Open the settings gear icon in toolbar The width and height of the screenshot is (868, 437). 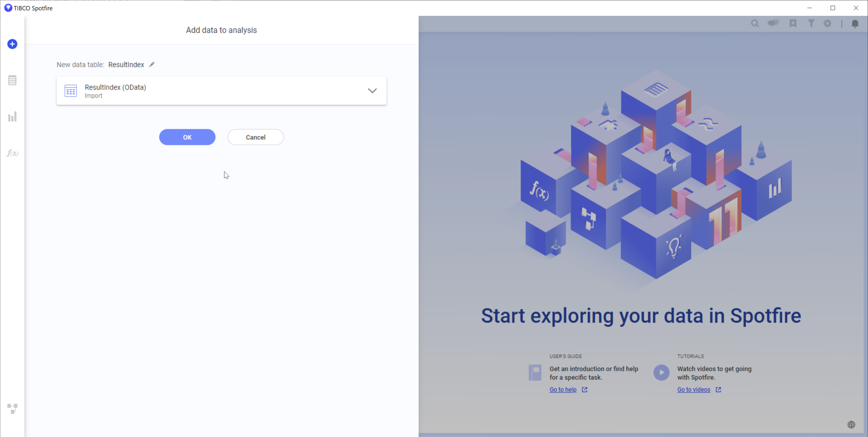coord(827,24)
